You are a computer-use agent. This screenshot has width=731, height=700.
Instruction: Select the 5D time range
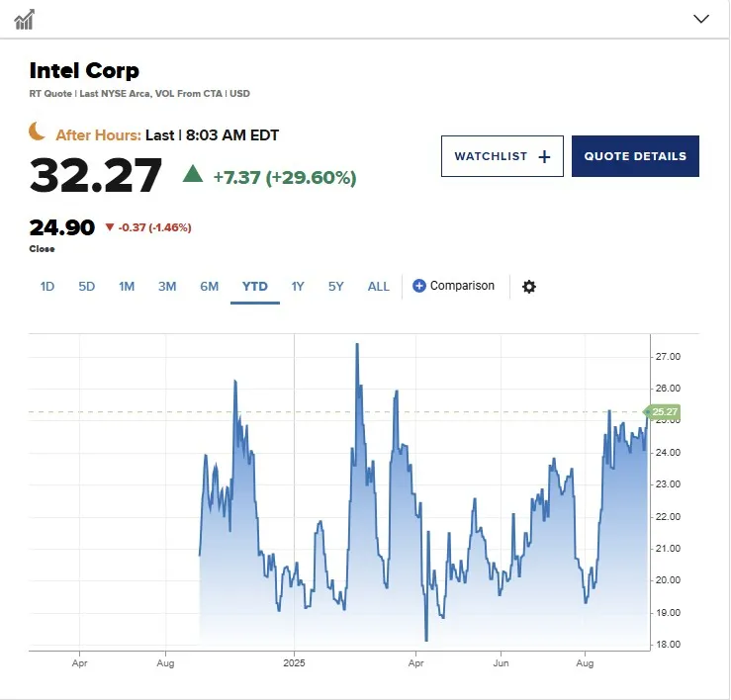tap(87, 286)
